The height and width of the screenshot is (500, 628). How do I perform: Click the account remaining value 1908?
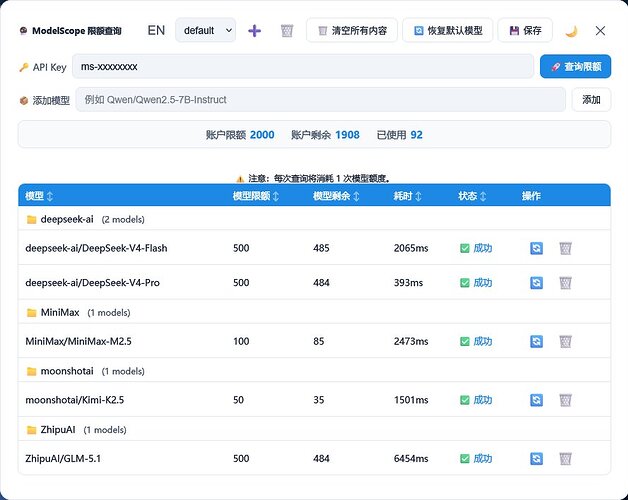click(x=347, y=135)
